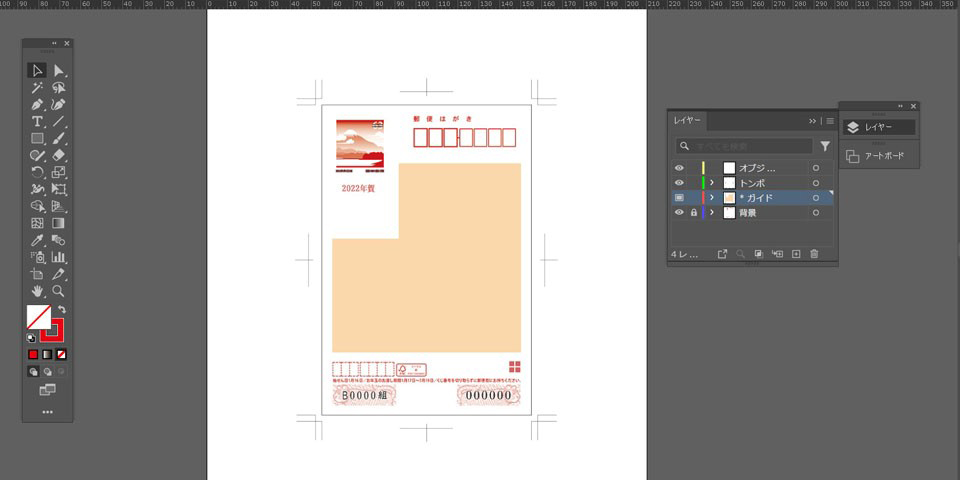
Task: Select the Selection (black arrow) tool
Action: 37,71
